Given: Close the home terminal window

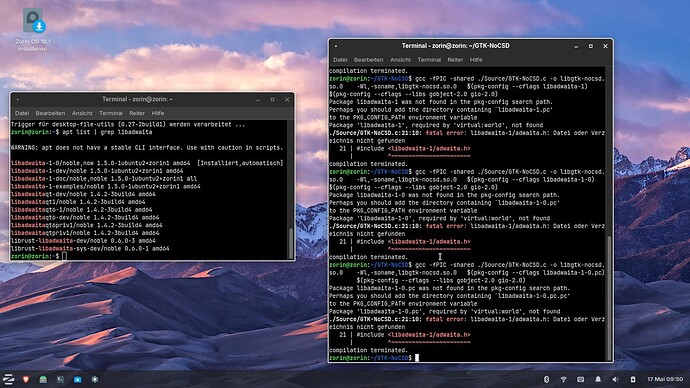Looking at the screenshot, I should coord(287,100).
